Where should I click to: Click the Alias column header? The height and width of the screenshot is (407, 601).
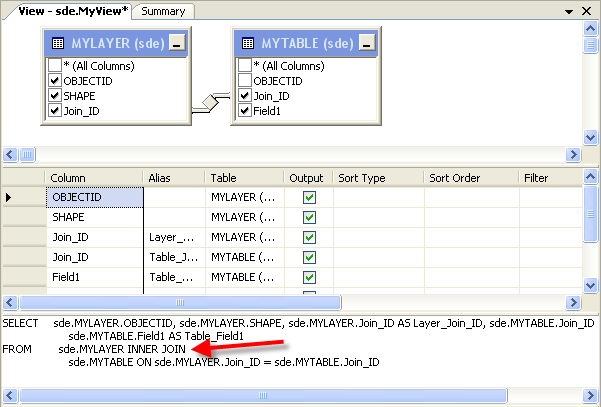174,178
